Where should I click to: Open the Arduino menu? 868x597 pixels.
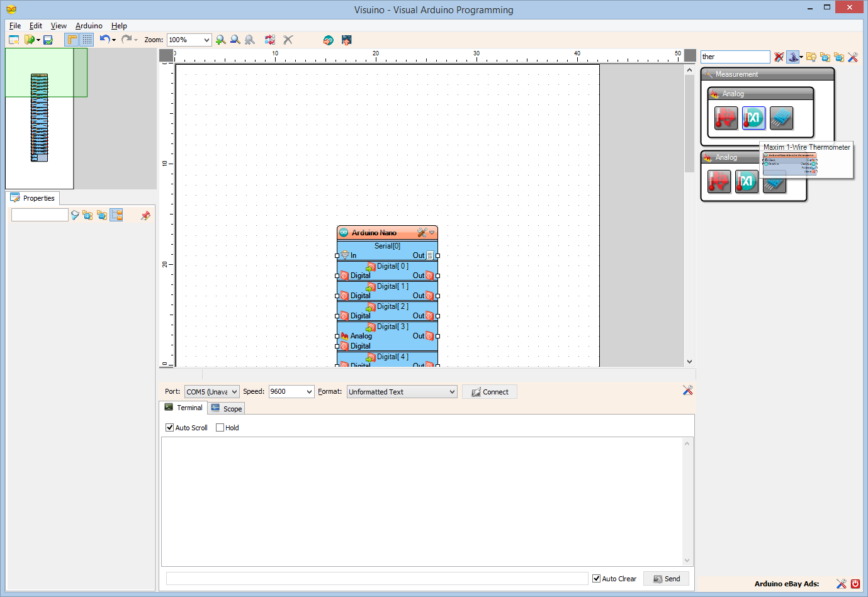click(88, 26)
